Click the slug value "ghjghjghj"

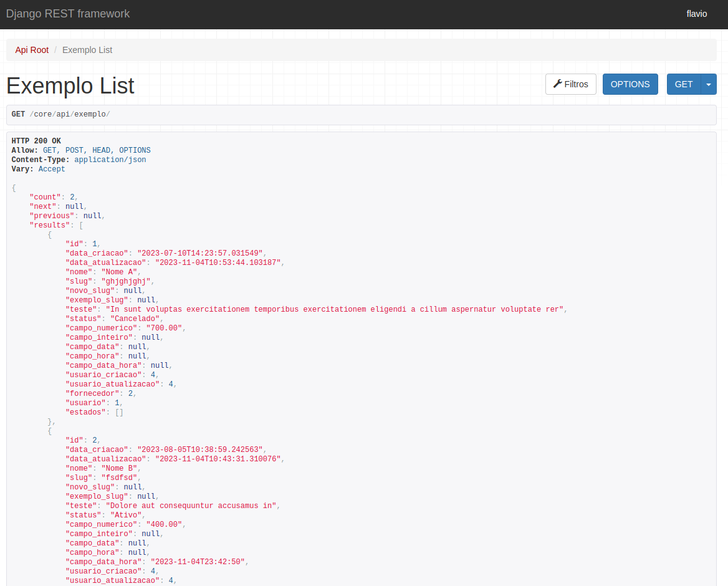pos(127,281)
